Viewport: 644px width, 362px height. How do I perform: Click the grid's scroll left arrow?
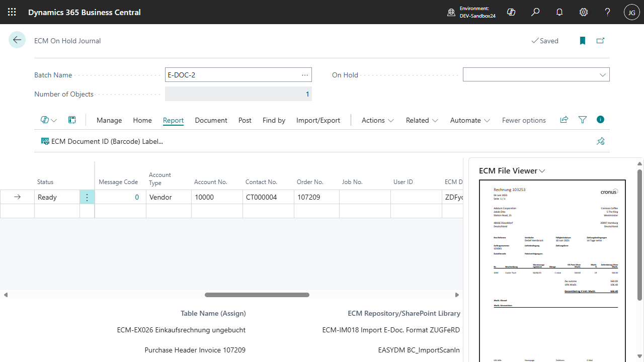pos(6,295)
